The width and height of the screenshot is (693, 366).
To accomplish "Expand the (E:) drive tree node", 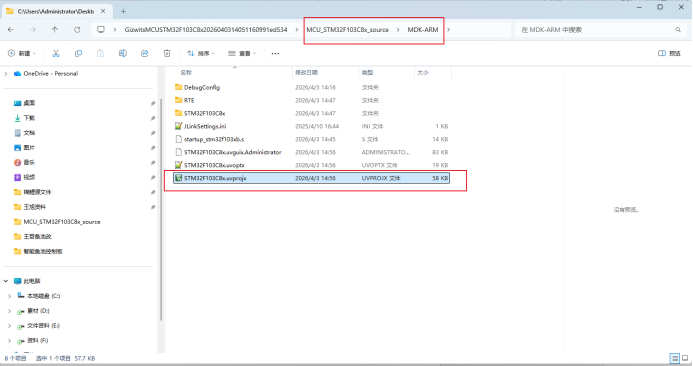I will [x=9, y=326].
